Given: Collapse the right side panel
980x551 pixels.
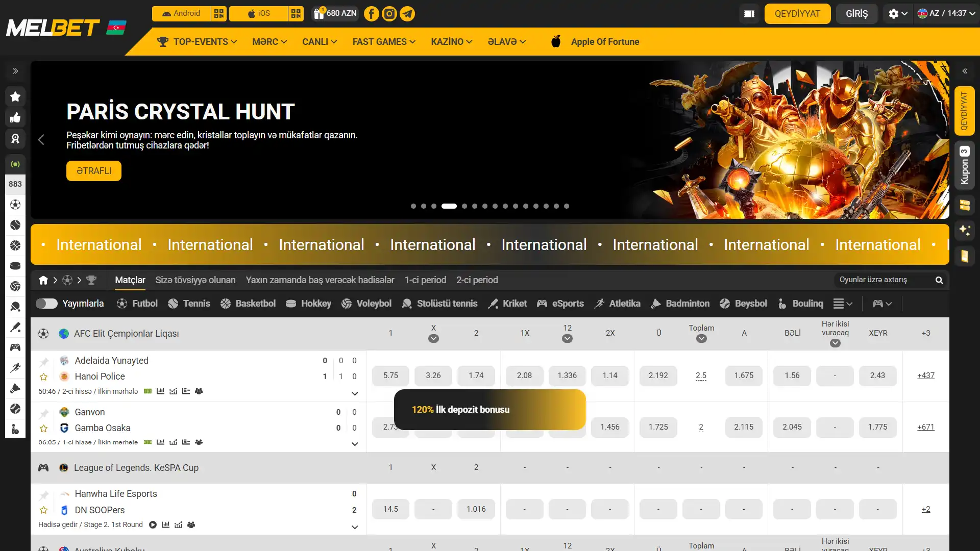Looking at the screenshot, I should point(965,71).
